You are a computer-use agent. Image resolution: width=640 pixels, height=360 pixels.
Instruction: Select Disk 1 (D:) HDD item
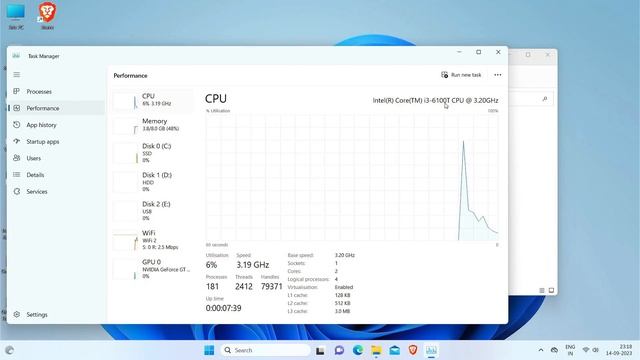click(x=153, y=182)
